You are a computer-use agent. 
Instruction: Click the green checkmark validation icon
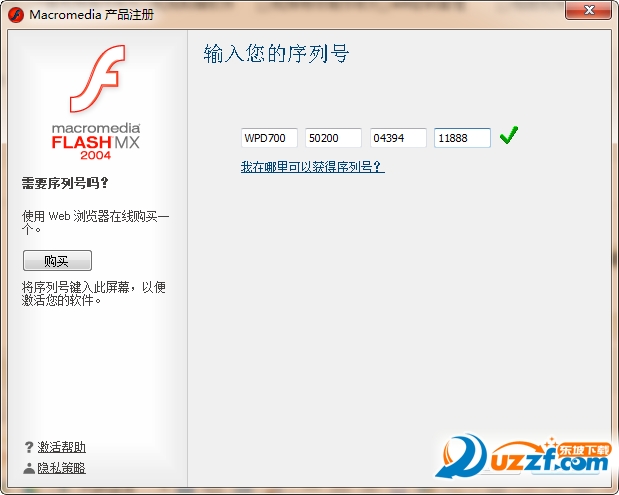coord(509,135)
